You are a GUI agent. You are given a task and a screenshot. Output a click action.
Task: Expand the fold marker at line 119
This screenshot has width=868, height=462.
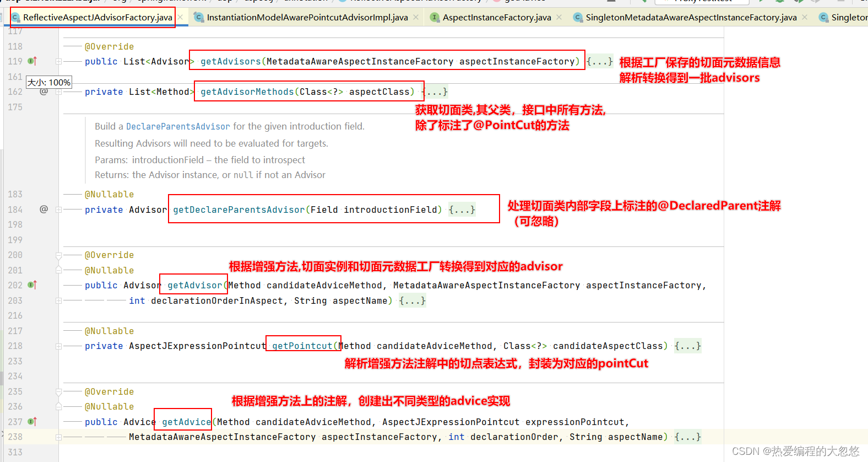coord(58,61)
